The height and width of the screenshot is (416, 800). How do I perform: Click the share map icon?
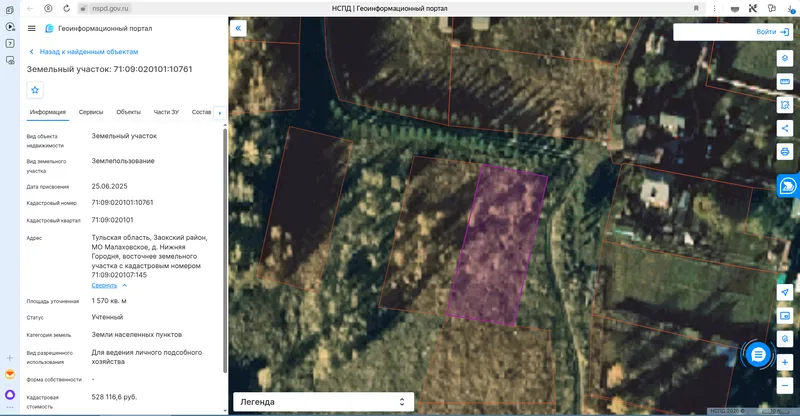point(785,129)
